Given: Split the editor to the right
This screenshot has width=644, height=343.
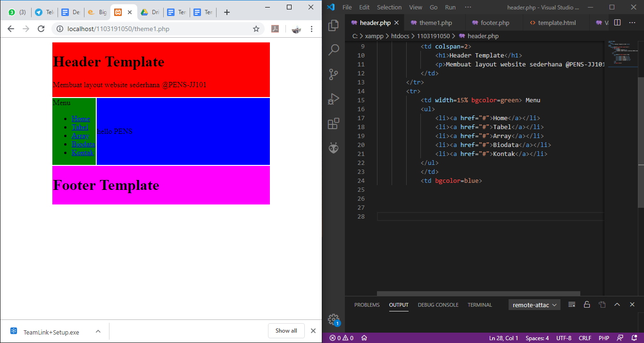Looking at the screenshot, I should click(617, 23).
